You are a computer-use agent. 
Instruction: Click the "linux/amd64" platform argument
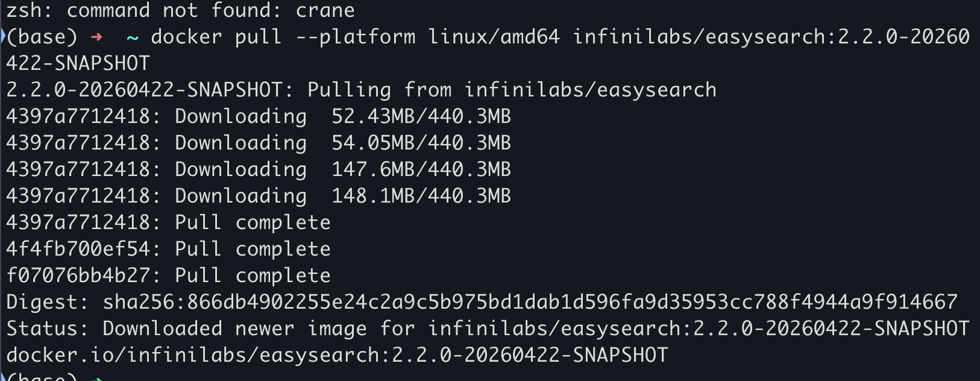click(494, 37)
